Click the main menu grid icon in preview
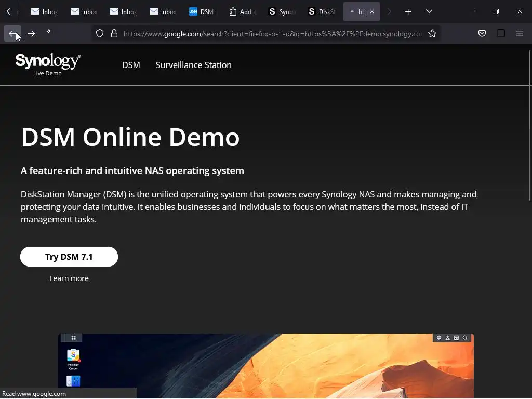The width and height of the screenshot is (532, 399). 73,338
